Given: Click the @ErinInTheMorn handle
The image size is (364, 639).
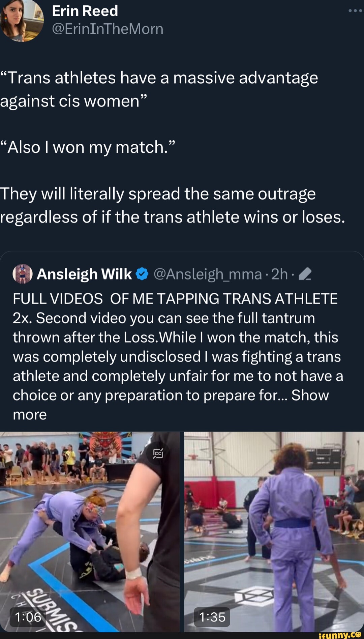Looking at the screenshot, I should point(108,29).
